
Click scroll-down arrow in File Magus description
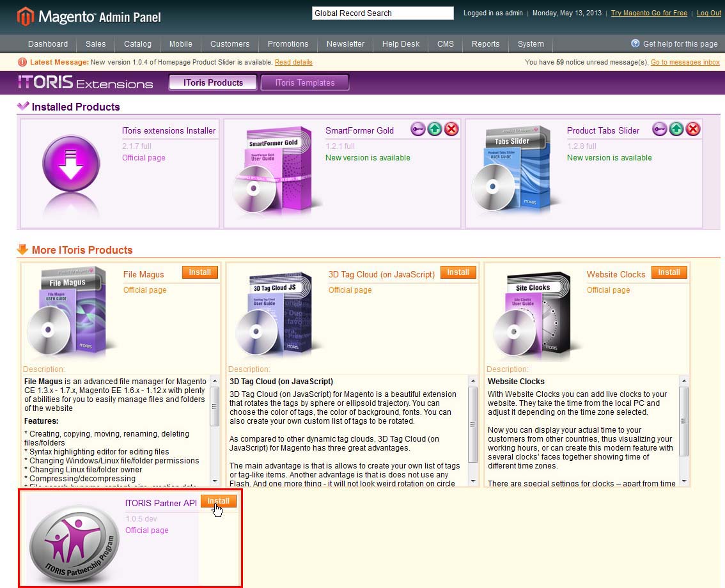pos(215,481)
